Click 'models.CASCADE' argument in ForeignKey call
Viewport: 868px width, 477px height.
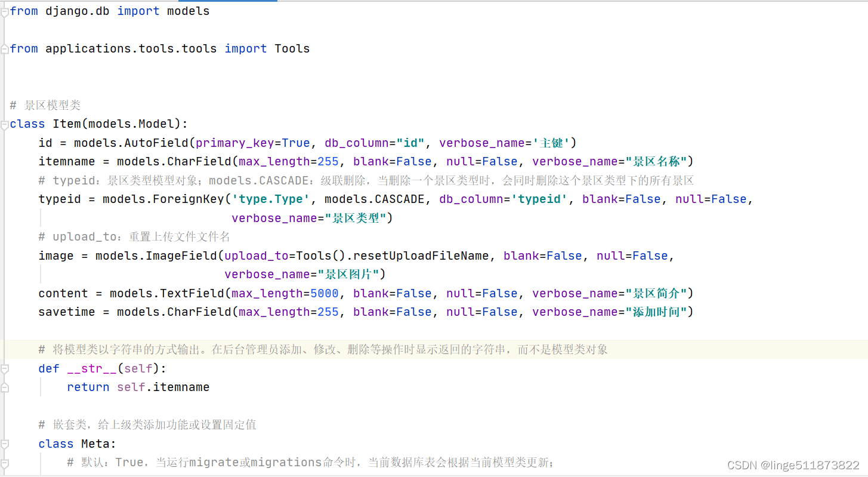point(375,199)
